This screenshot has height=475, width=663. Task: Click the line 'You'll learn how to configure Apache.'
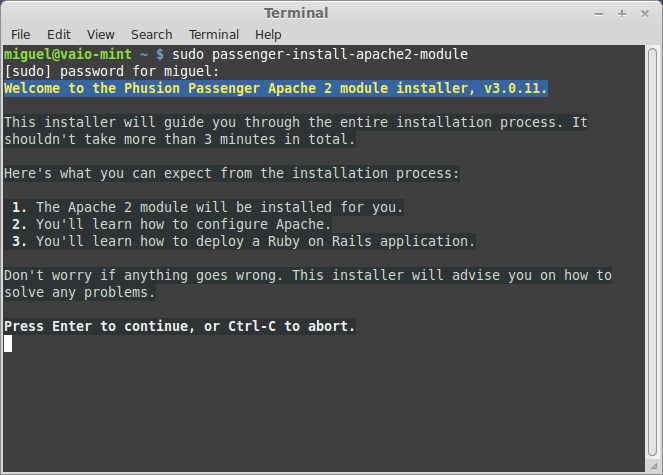click(171, 224)
